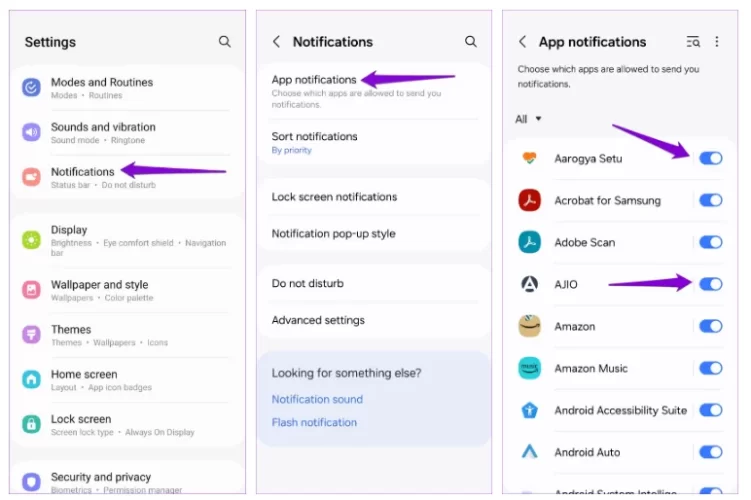This screenshot has height=500, width=751.
Task: Switch off Android Auto notifications
Action: 710,452
